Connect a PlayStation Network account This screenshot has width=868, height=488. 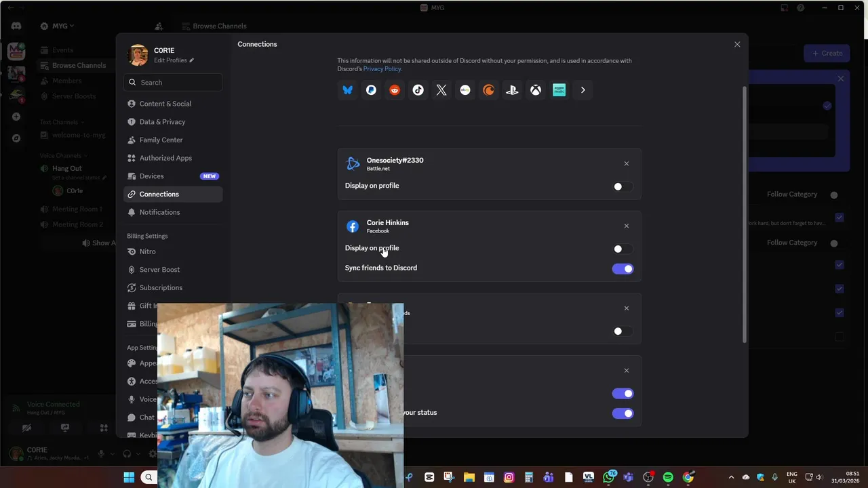512,90
